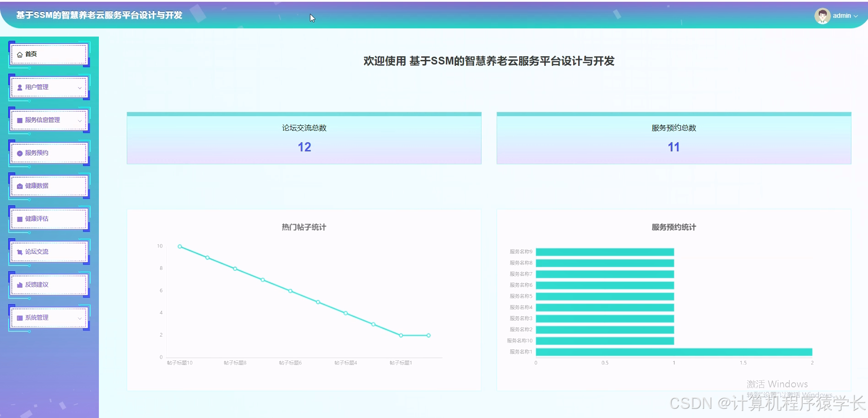Open the 首页 menu item
Image resolution: width=868 pixels, height=418 pixels.
tap(49, 54)
